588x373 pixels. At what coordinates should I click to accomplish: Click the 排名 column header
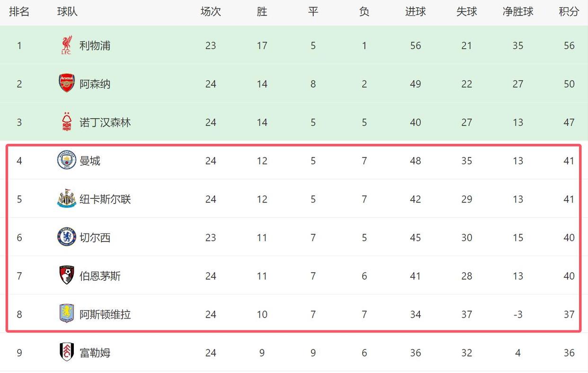click(x=19, y=12)
